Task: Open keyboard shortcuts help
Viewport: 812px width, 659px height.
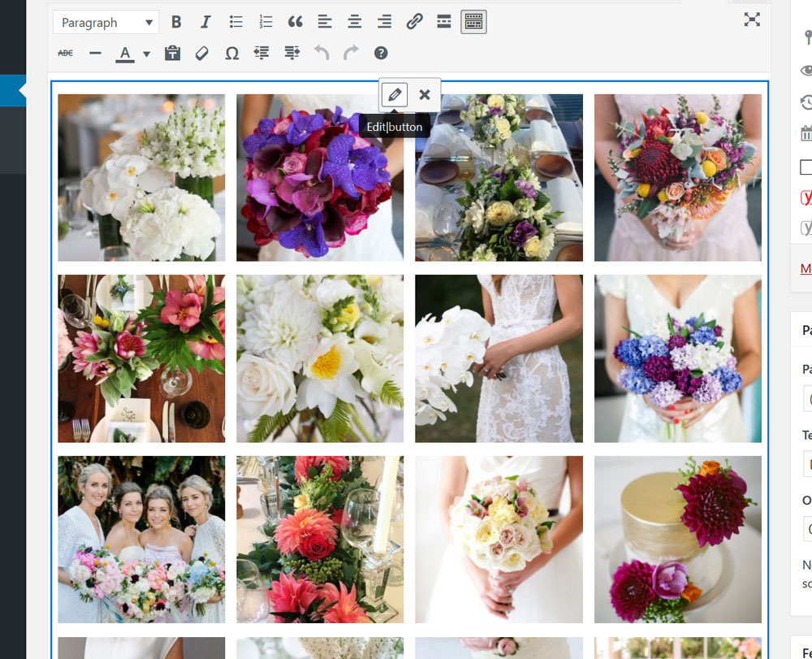Action: 381,53
